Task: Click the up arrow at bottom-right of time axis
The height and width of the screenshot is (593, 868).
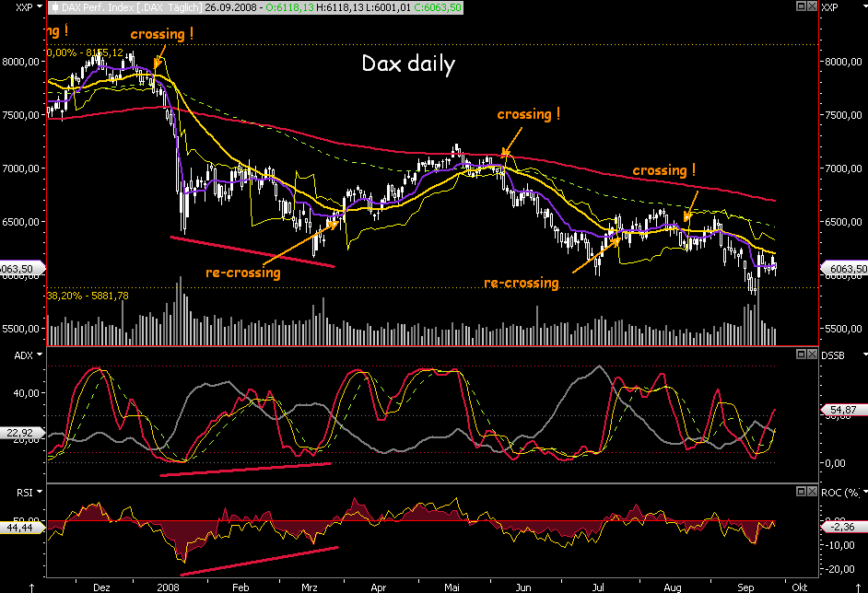Action: (x=858, y=587)
